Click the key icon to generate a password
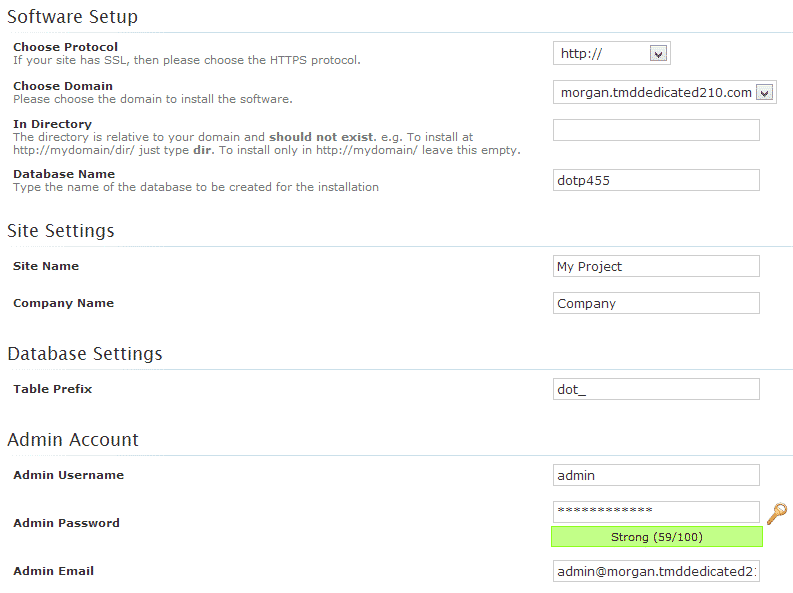Image resolution: width=793 pixels, height=593 pixels. (x=777, y=514)
